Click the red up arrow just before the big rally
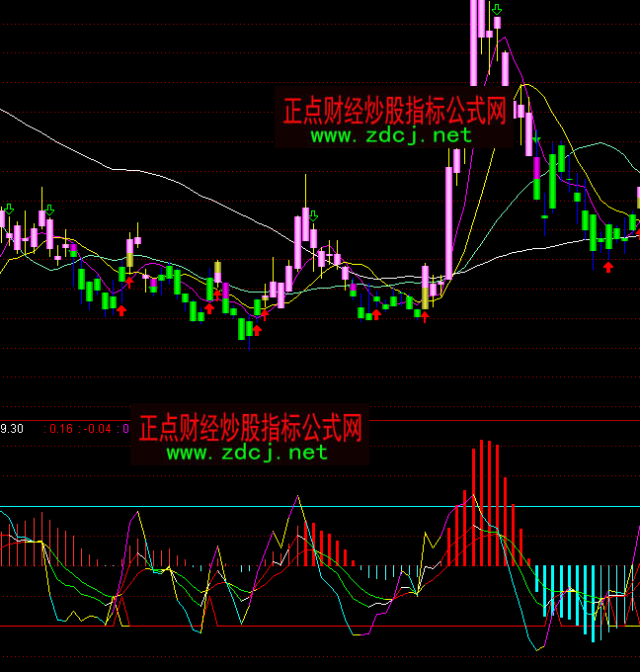The height and width of the screenshot is (672, 640). [425, 317]
